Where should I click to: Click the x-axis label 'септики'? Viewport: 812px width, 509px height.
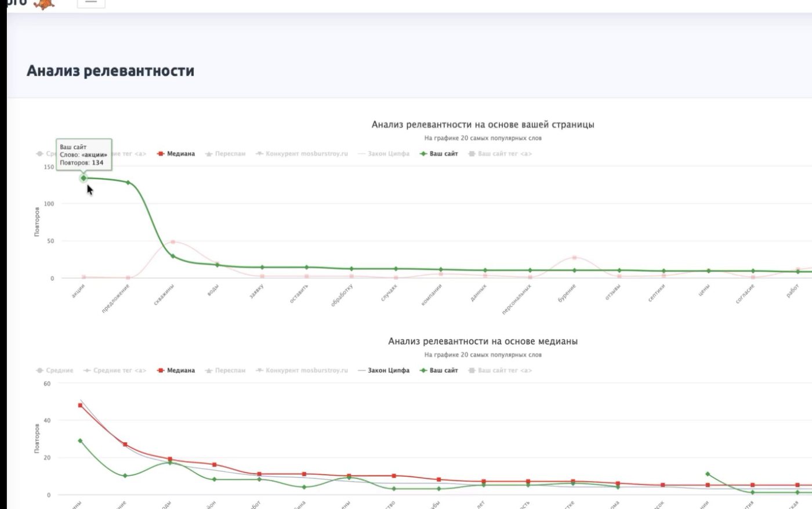657,293
